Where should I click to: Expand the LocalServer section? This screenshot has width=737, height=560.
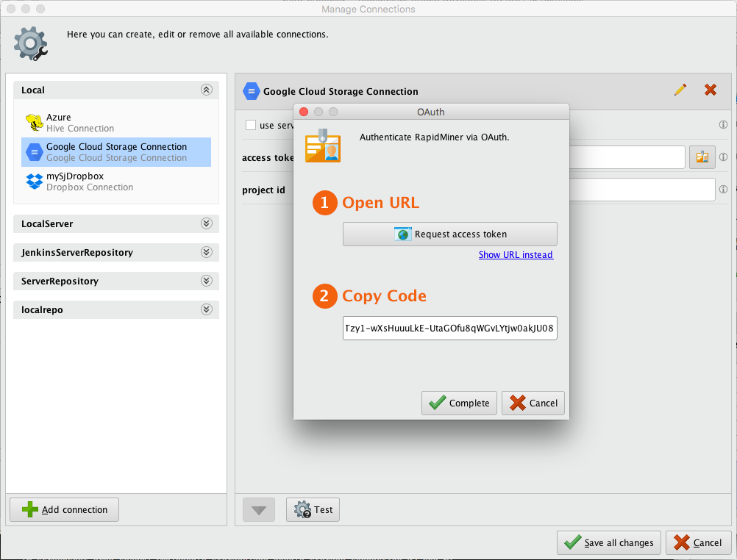click(x=207, y=223)
